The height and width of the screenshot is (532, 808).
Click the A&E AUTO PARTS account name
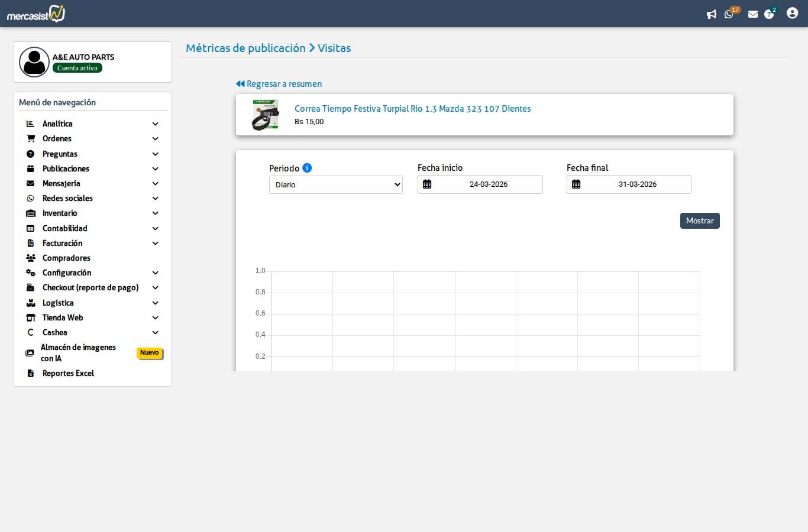tap(83, 57)
